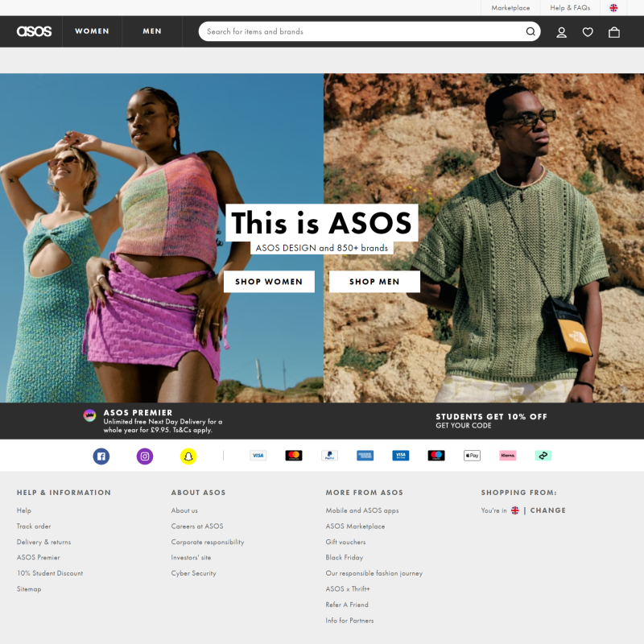Viewport: 644px width, 644px height.
Task: Open the WOMEN navigation tab
Action: click(92, 31)
